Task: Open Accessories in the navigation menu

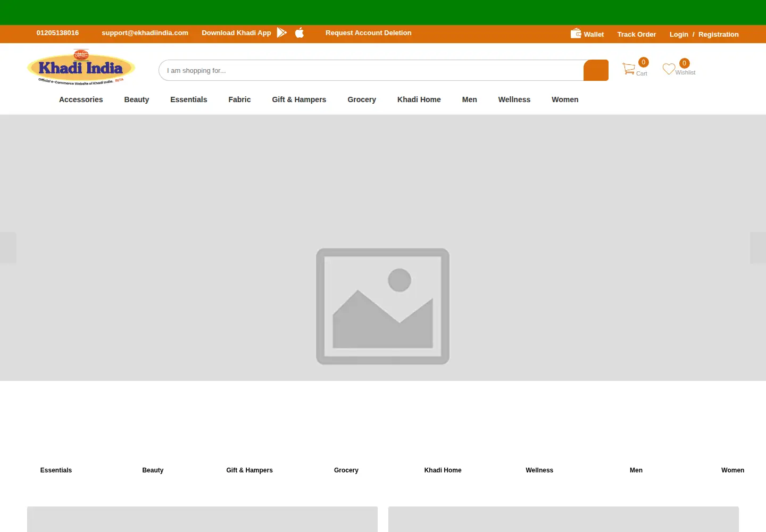Action: pyautogui.click(x=81, y=99)
